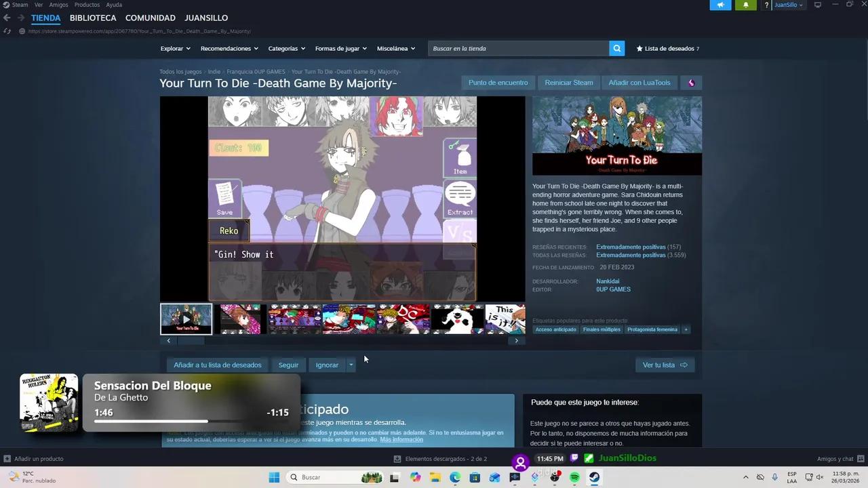Image resolution: width=868 pixels, height=488 pixels.
Task: Open the Productos menu
Action: [87, 5]
